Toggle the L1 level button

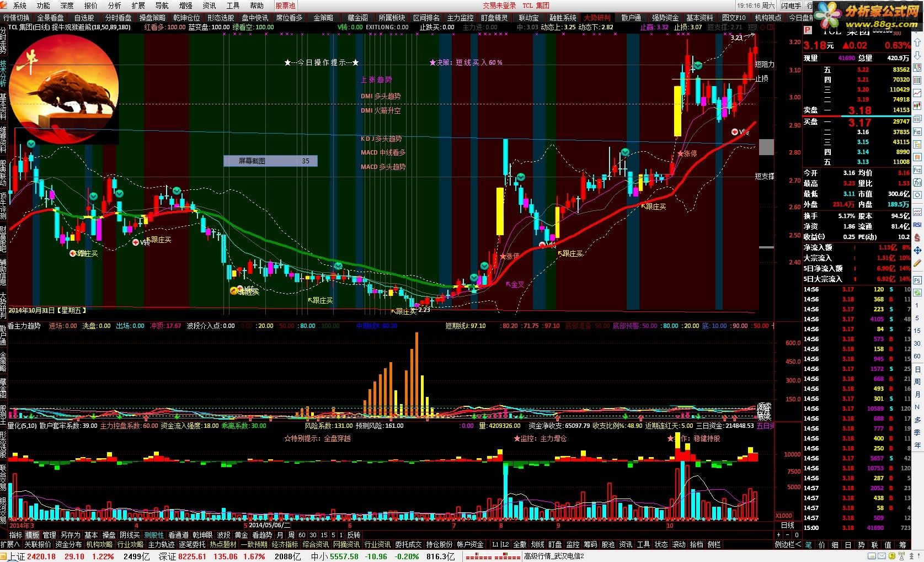pyautogui.click(x=495, y=544)
